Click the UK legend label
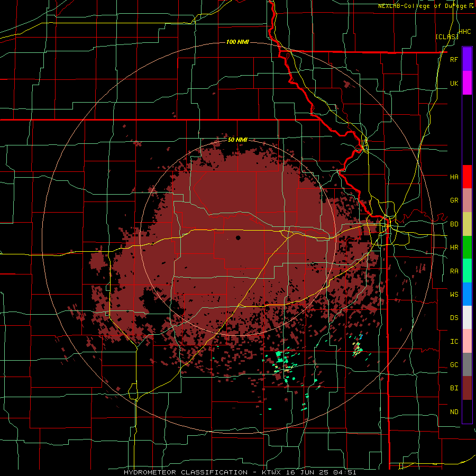476x476 pixels. [454, 83]
